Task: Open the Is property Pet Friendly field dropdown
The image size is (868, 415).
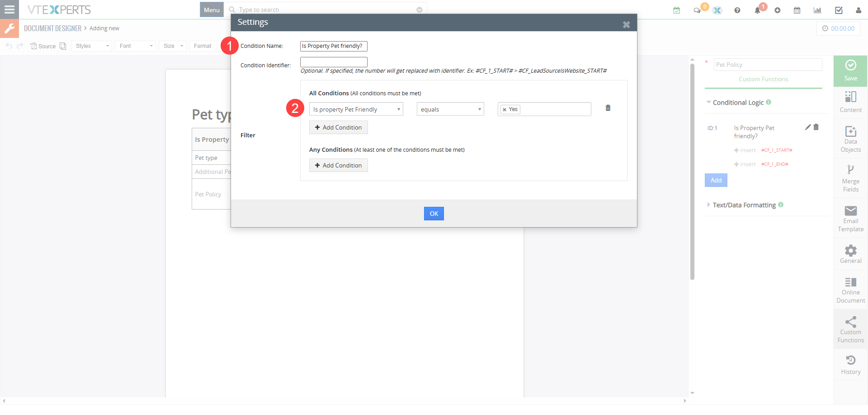Action: point(356,109)
